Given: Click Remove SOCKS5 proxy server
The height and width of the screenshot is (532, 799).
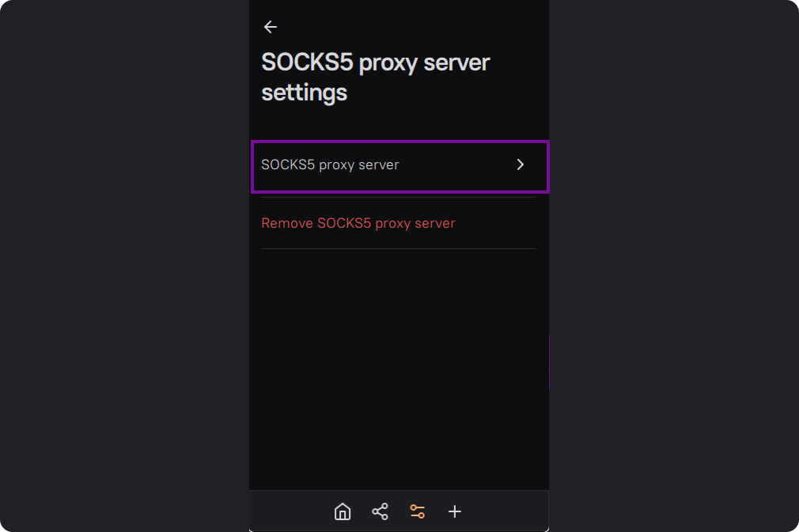Looking at the screenshot, I should (x=358, y=223).
